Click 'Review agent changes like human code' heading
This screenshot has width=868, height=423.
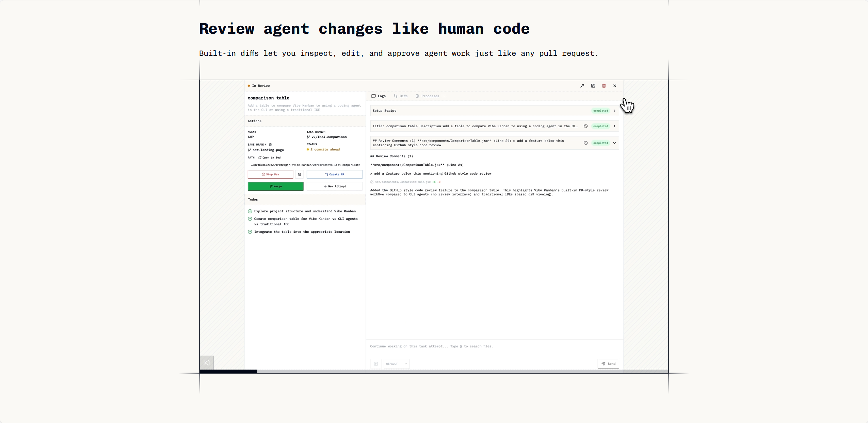click(365, 29)
